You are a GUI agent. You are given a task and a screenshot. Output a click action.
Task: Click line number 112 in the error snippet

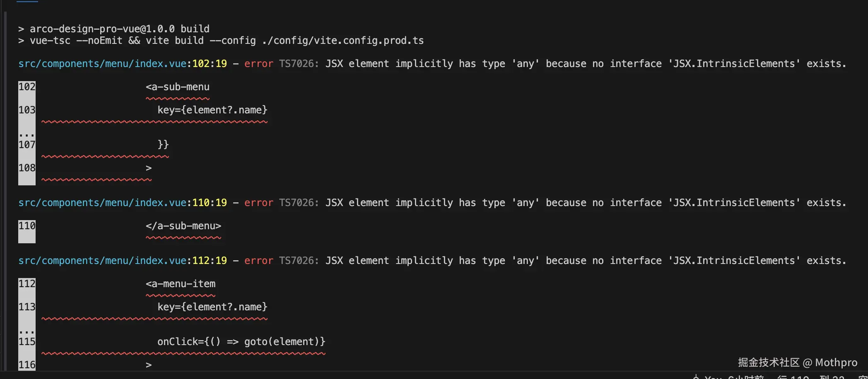[27, 284]
